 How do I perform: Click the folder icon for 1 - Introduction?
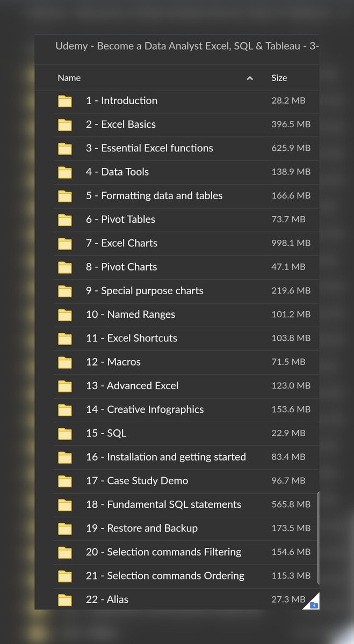[x=65, y=101]
